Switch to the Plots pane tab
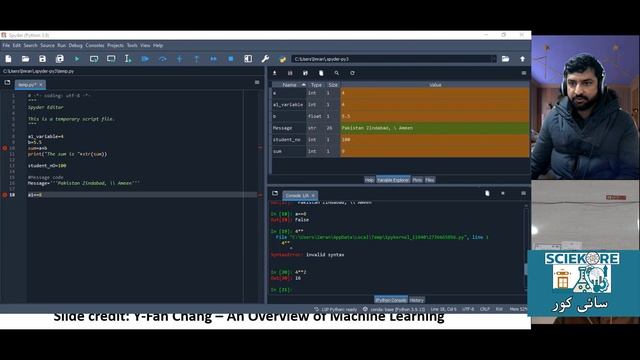Screen dimensions: 640x360 pos(417,180)
